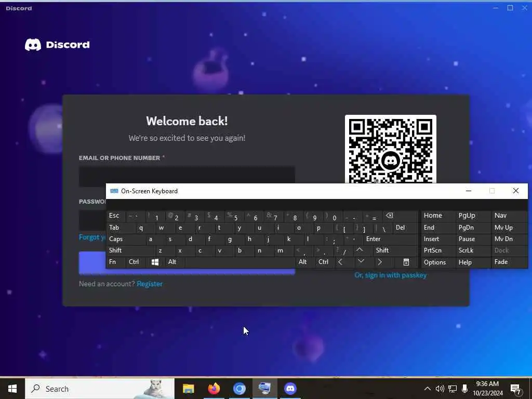The width and height of the screenshot is (532, 399).
Task: Tap the up arrow key on keyboard
Action: pos(360,250)
